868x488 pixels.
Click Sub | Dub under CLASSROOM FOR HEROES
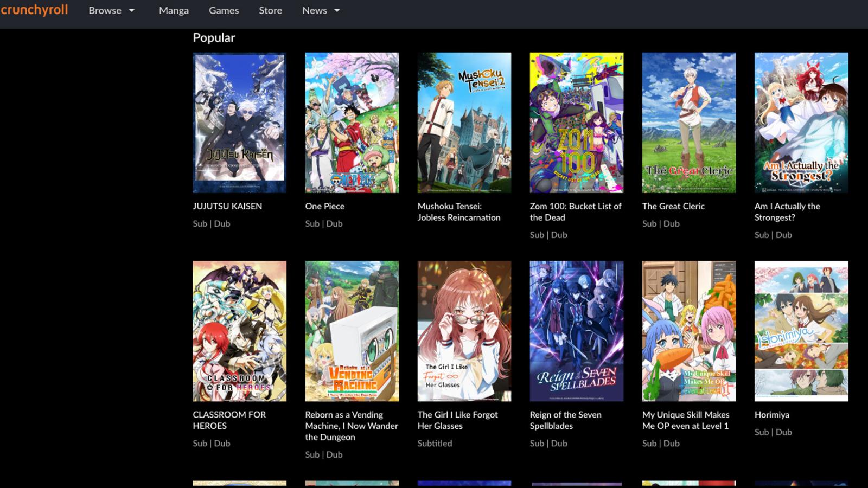[x=212, y=443]
